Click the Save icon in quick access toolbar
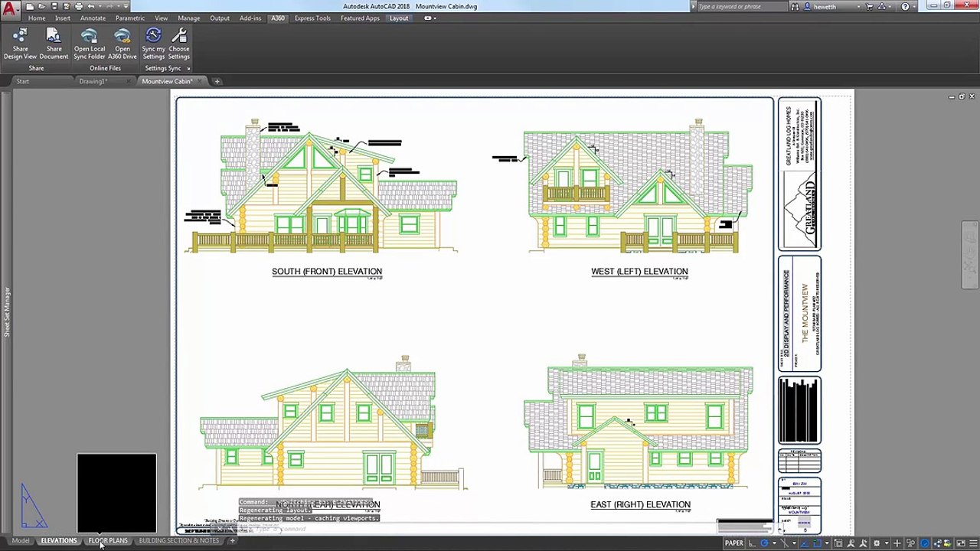This screenshot has height=551, width=980. pos(54,6)
